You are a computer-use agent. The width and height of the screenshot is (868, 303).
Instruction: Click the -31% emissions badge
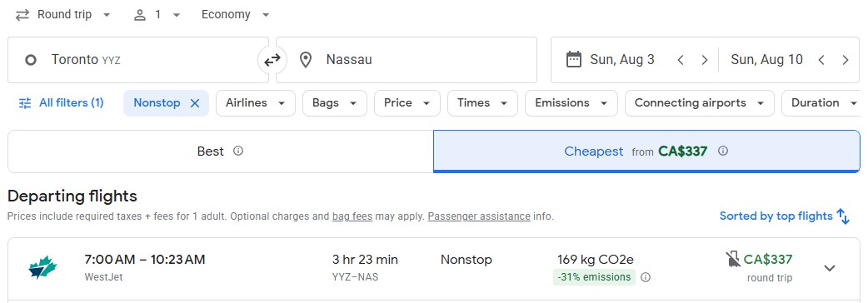click(594, 277)
